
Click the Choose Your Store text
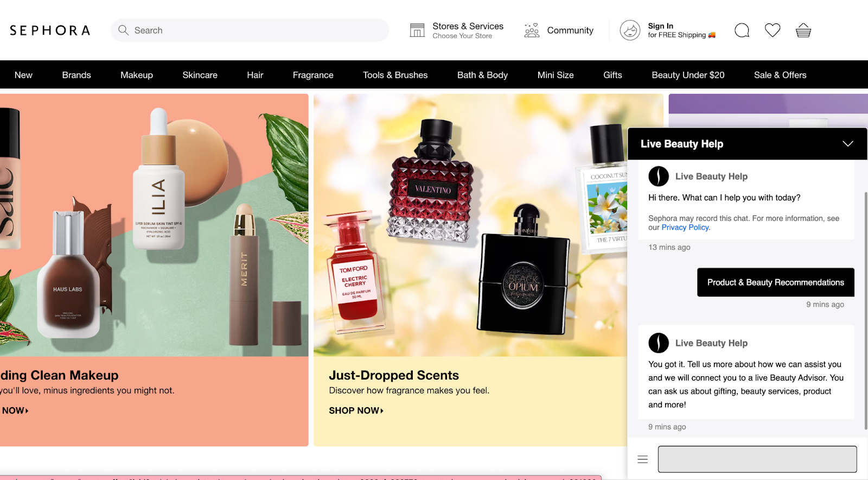coord(462,36)
